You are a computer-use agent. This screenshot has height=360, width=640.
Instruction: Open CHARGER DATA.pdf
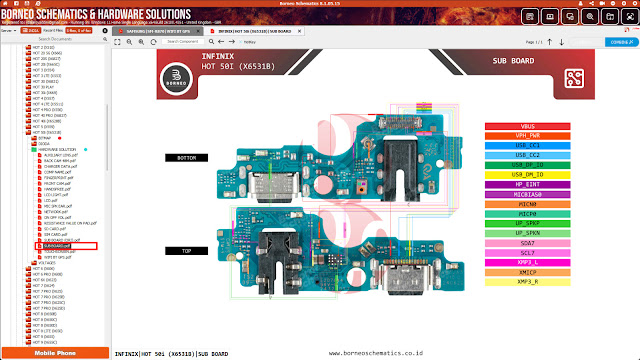[x=60, y=167]
